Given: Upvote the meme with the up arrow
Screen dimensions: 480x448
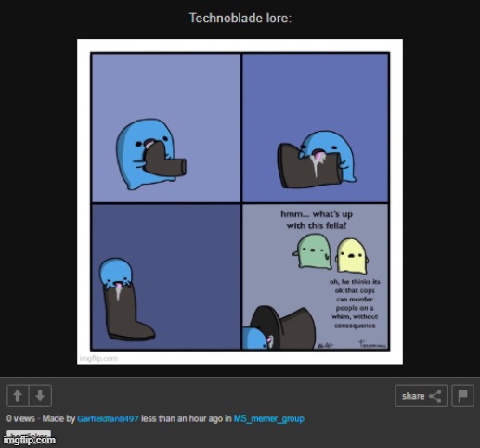Looking at the screenshot, I should 18,395.
